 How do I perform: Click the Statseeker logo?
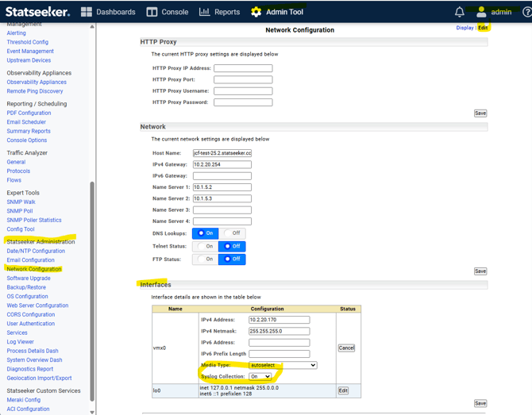[38, 12]
